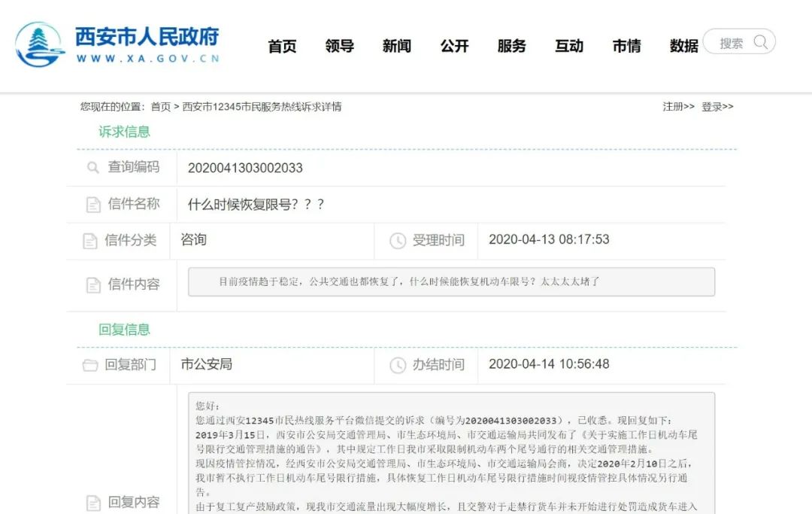
Task: Click the document icon beside 信件内容
Action: click(93, 284)
